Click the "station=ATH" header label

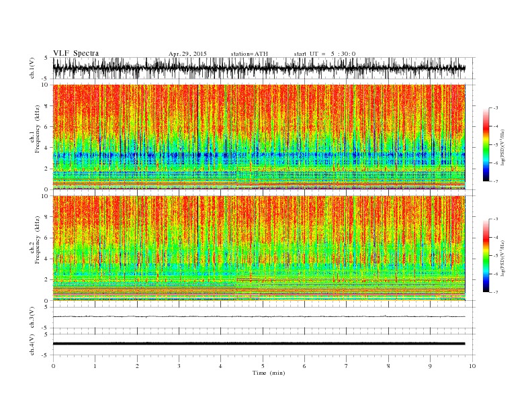(x=249, y=54)
